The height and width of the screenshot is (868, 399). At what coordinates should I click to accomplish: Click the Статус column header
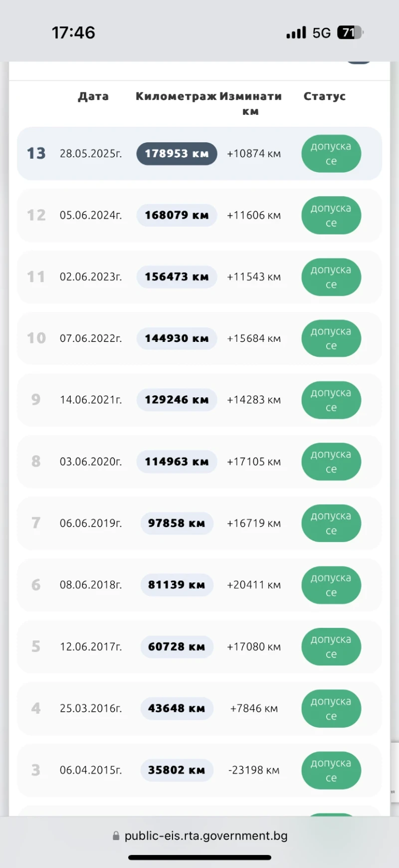tap(325, 96)
